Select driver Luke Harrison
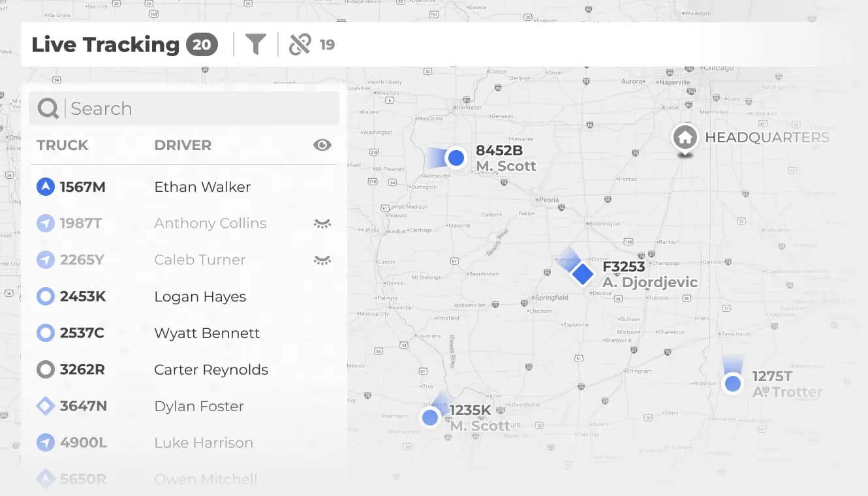 tap(204, 443)
